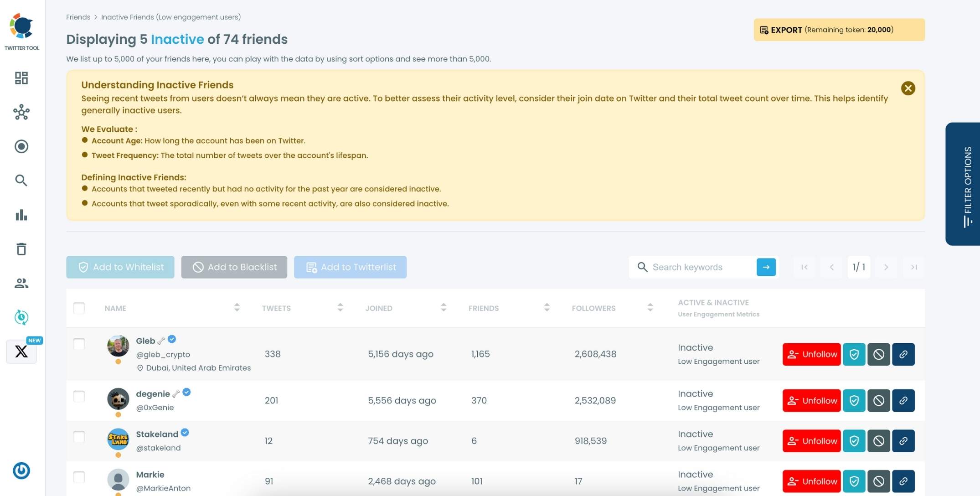Click the Unfollow button for Gleb
The height and width of the screenshot is (496, 980).
point(811,354)
